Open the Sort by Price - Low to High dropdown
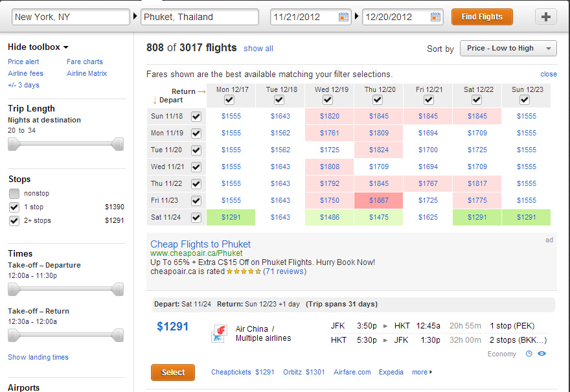 508,49
